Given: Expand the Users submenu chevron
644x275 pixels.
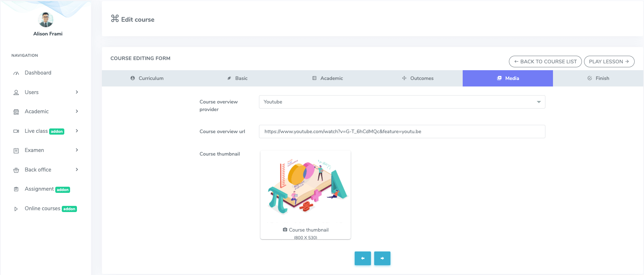Looking at the screenshot, I should [77, 92].
